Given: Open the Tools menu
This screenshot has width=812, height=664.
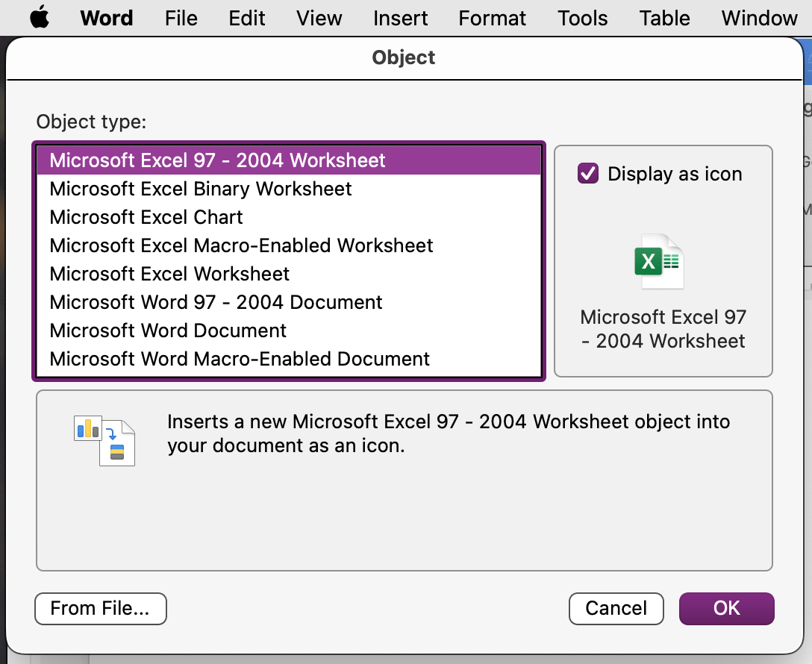Looking at the screenshot, I should click(582, 18).
